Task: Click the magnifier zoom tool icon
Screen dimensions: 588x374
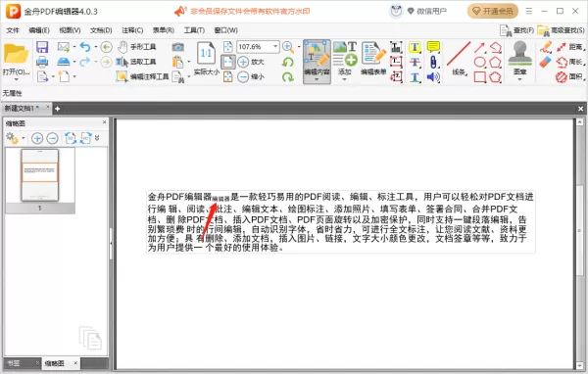Action: pos(288,47)
